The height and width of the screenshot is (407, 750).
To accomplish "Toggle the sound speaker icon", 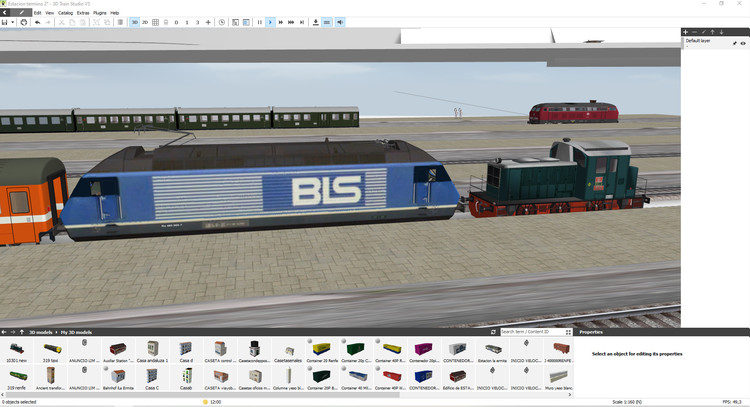I will click(x=340, y=22).
